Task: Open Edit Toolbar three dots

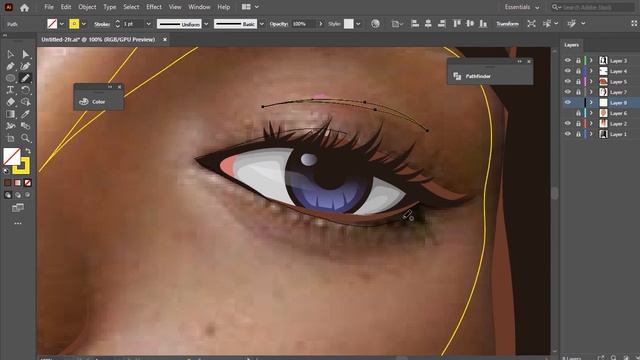Action: tap(18, 223)
